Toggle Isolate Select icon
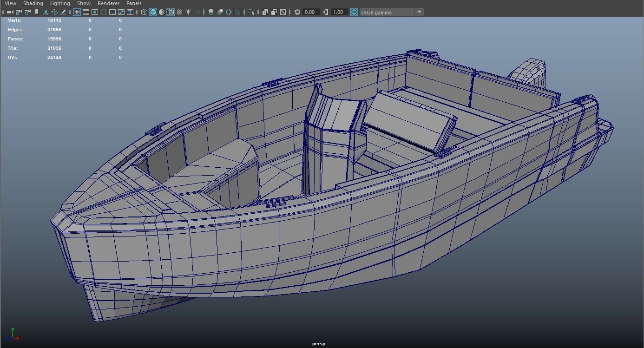Viewport: 644px width, 348px height. coord(251,12)
